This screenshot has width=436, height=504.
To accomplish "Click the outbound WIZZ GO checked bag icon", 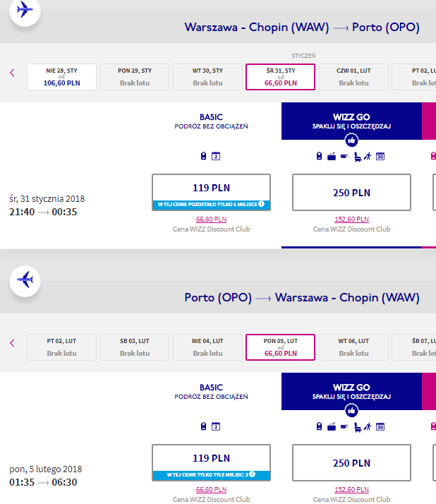I will click(332, 157).
